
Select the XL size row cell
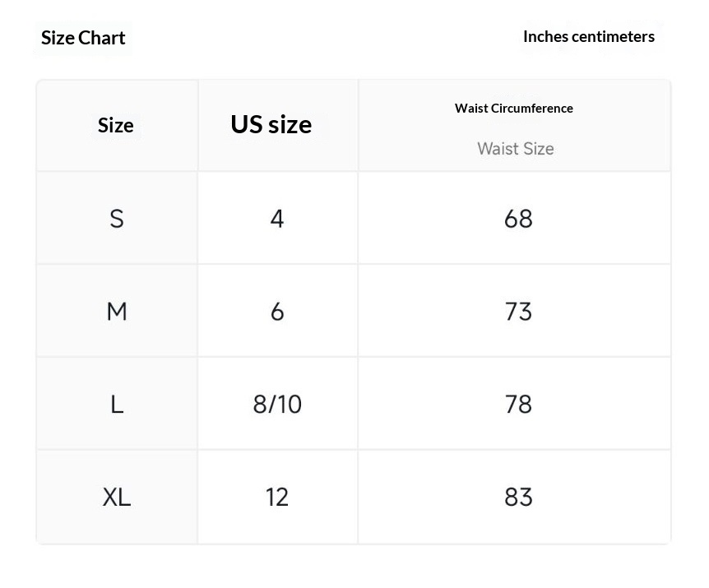117,498
